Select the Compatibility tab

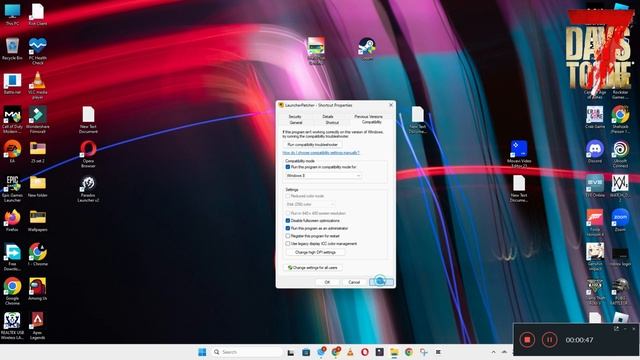click(371, 122)
